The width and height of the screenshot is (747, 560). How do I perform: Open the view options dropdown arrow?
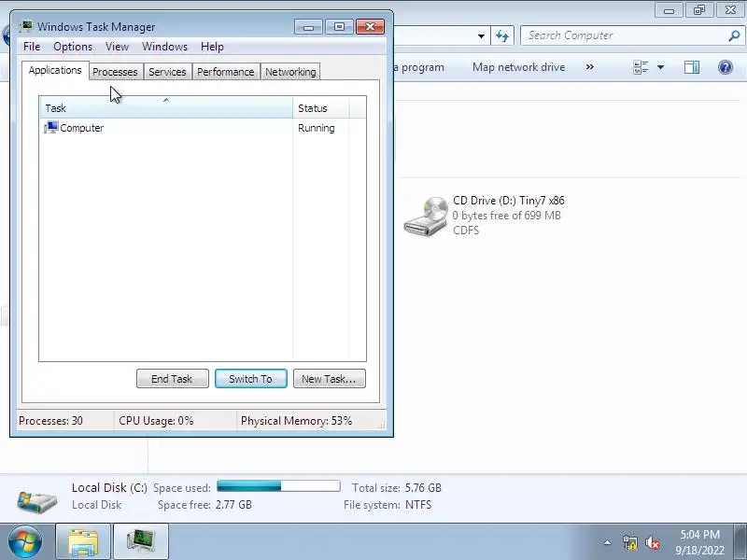(x=661, y=67)
